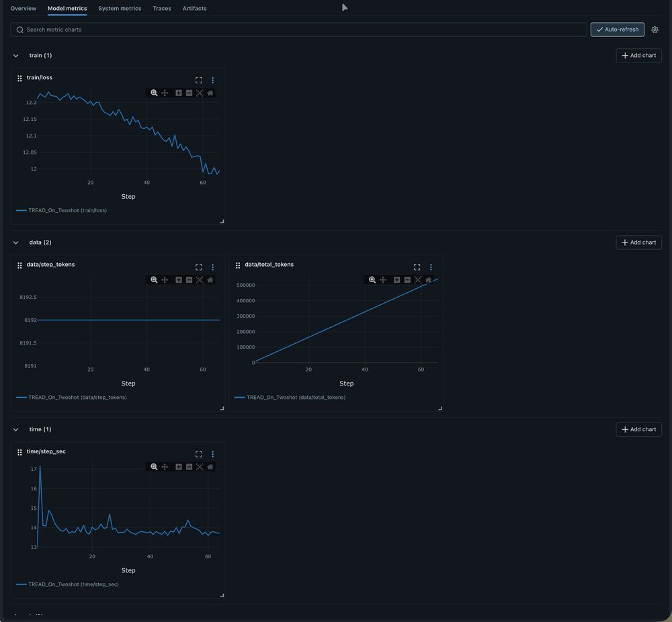
Task: Focus the Search metric charts field
Action: [299, 30]
